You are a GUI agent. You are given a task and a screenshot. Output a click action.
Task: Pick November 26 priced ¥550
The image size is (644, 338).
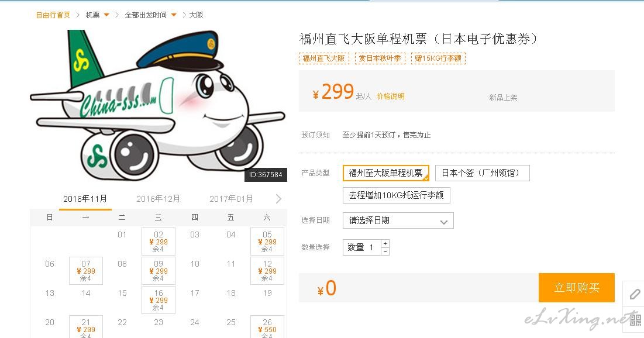[x=267, y=327]
